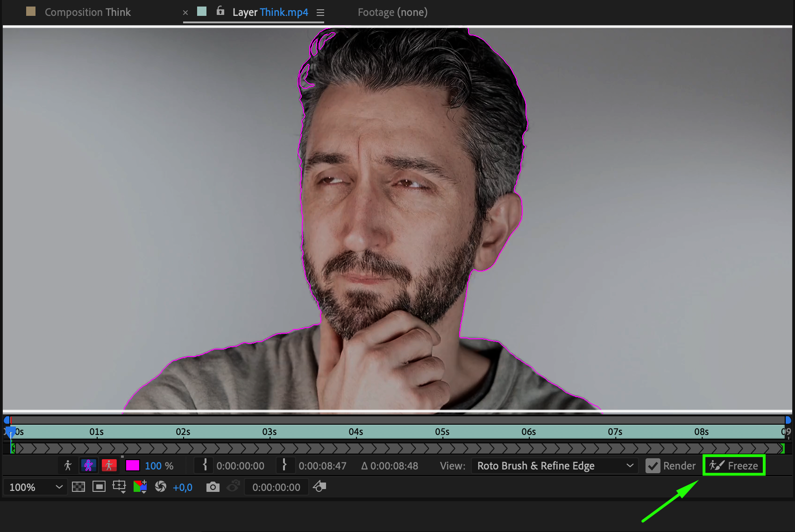Open the Layer panel hamburger menu

coord(320,13)
